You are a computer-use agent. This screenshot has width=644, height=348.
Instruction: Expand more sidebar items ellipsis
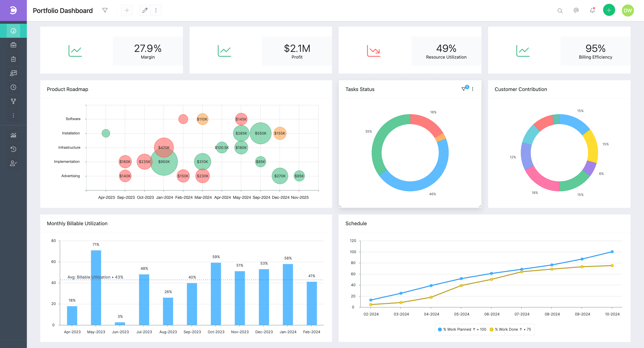(13, 115)
